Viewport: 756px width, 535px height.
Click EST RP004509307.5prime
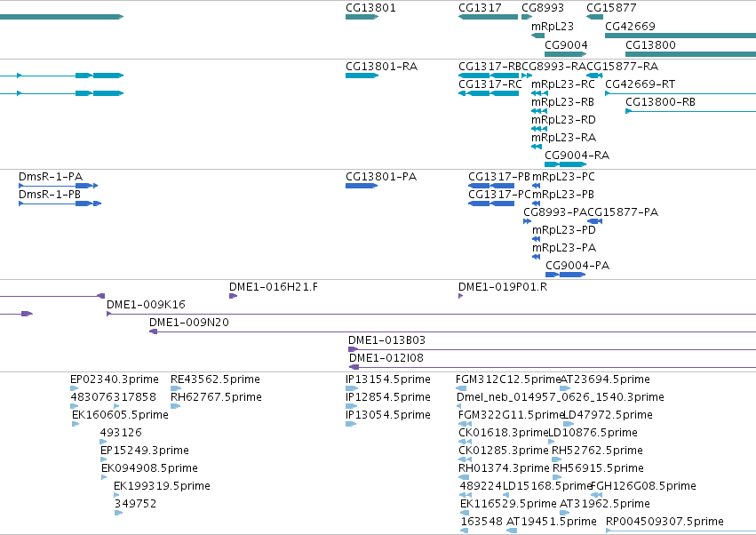[x=680, y=531]
